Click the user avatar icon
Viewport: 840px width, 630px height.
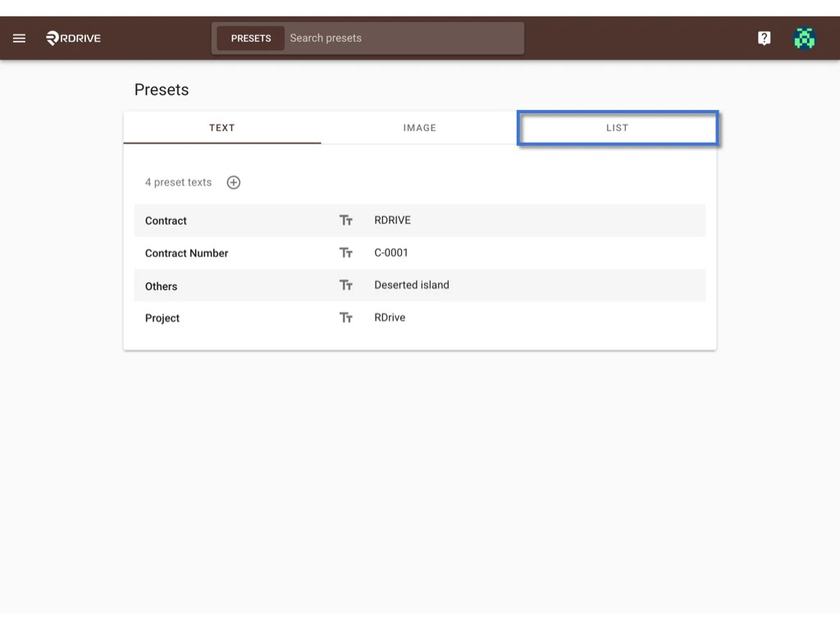(804, 38)
